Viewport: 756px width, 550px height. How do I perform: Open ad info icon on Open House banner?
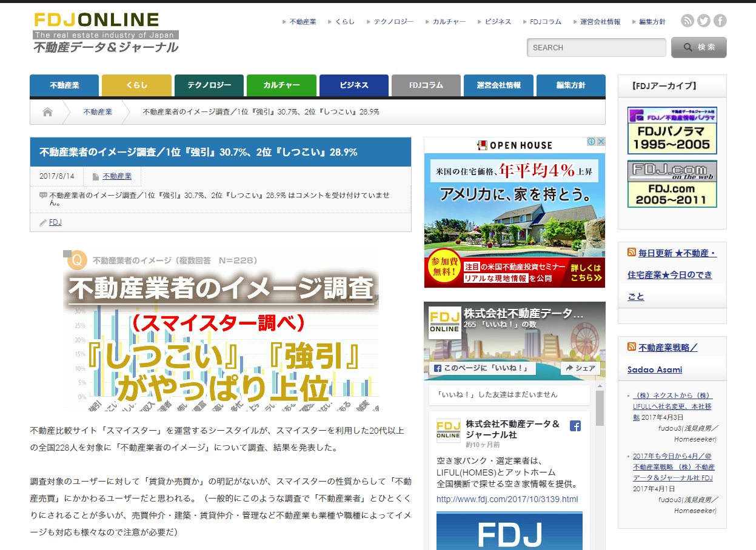coord(592,142)
